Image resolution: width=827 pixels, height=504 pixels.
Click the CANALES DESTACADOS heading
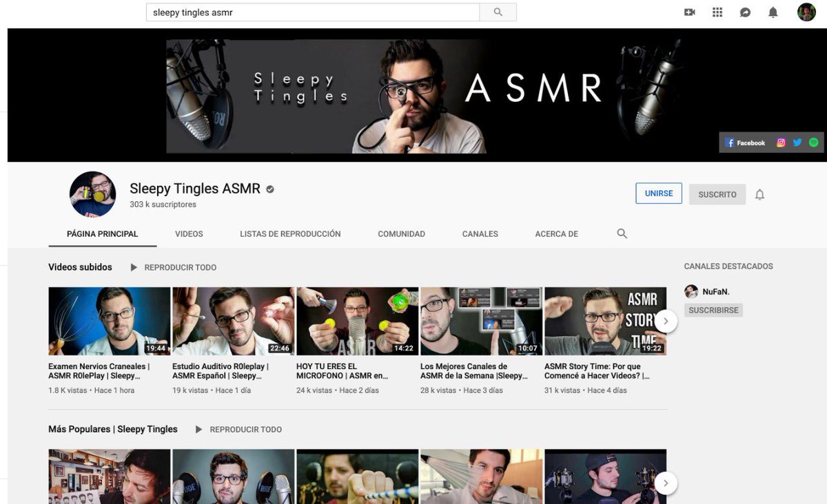coord(728,266)
